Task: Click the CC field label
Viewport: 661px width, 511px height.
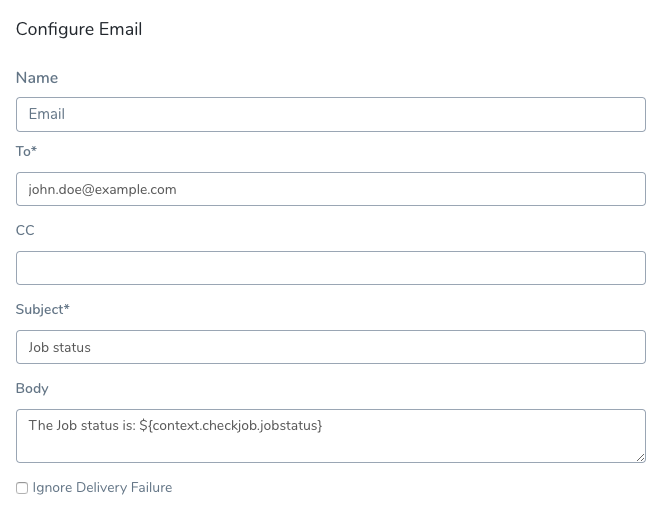Action: (25, 230)
